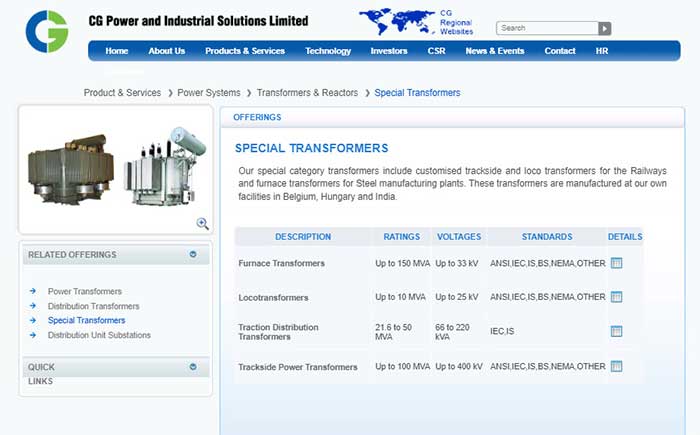Image resolution: width=700 pixels, height=435 pixels.
Task: Focus the Search input field
Action: click(547, 28)
